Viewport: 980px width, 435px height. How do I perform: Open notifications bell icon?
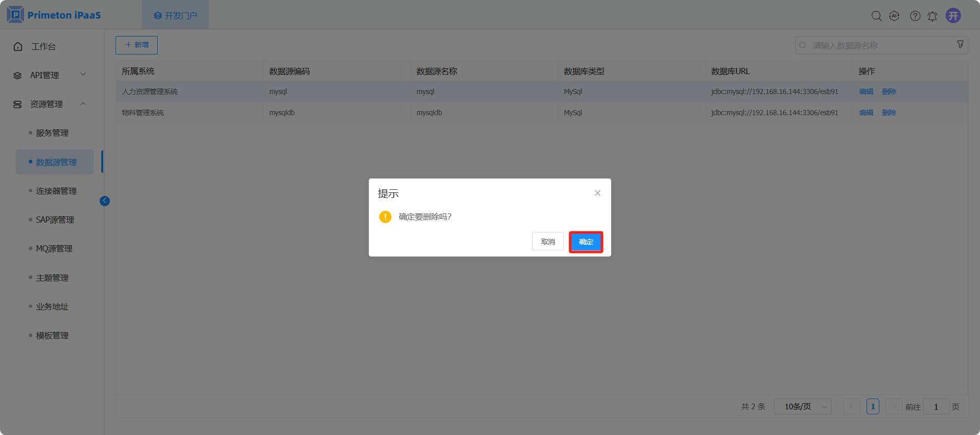pos(932,16)
